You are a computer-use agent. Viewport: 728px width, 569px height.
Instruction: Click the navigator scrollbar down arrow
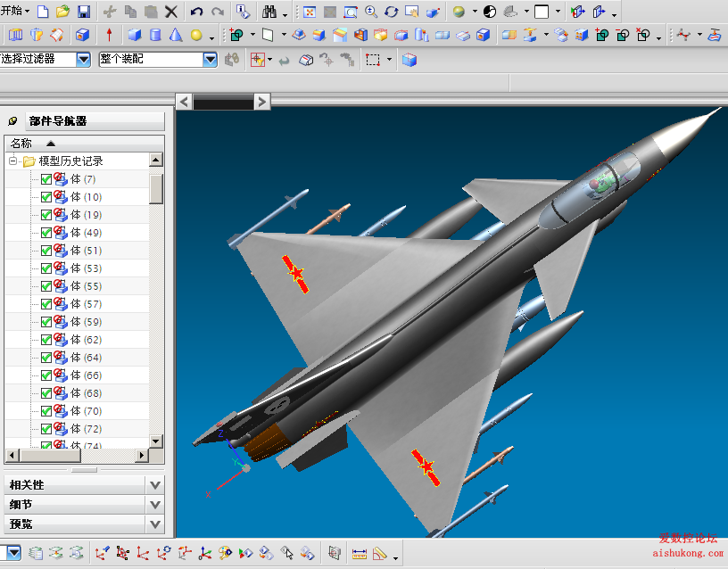pyautogui.click(x=156, y=441)
